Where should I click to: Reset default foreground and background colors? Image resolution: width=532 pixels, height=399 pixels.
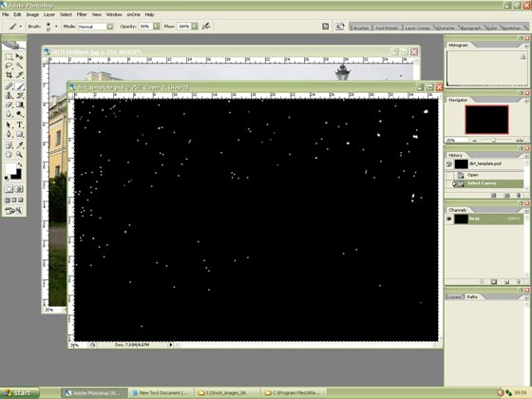click(x=7, y=178)
